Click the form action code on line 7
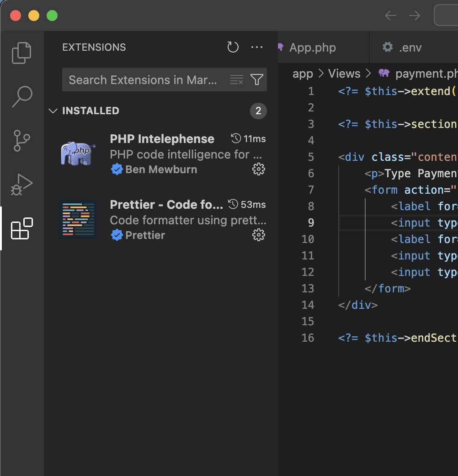458x476 pixels. click(x=411, y=190)
